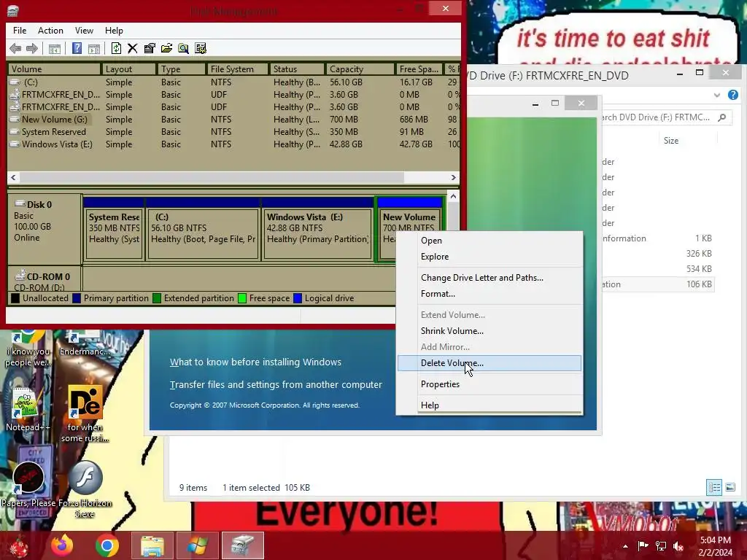This screenshot has width=747, height=560.
Task: Switch to Disk Management taskbar item
Action: (242, 545)
